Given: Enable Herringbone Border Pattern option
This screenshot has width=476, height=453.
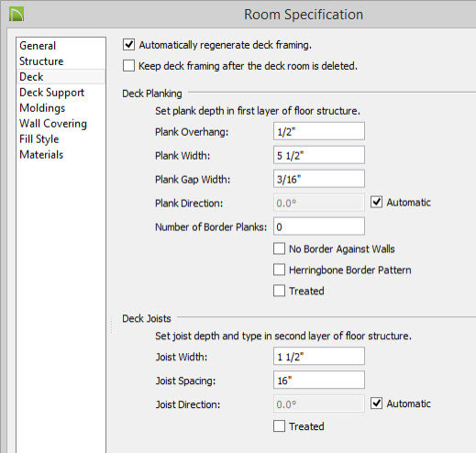Looking at the screenshot, I should click(279, 270).
